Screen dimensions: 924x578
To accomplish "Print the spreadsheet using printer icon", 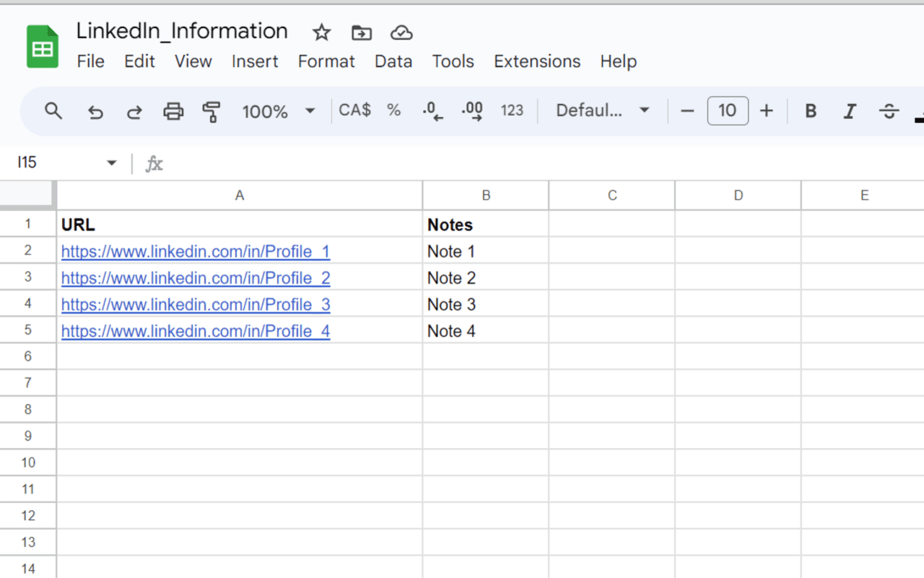I will (173, 111).
